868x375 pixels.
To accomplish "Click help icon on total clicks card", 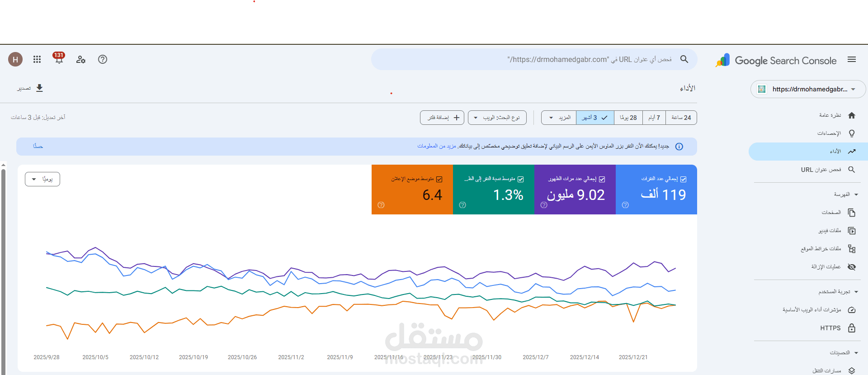I will point(625,205).
